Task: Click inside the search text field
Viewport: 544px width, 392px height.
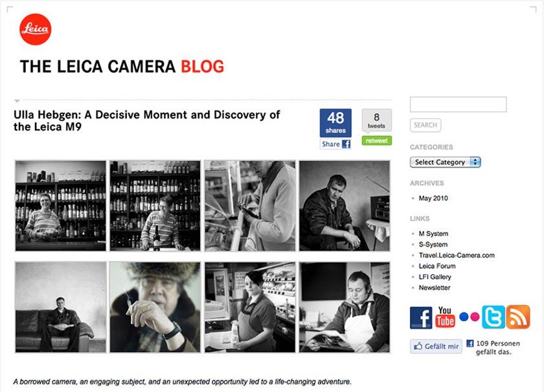Action: point(459,104)
